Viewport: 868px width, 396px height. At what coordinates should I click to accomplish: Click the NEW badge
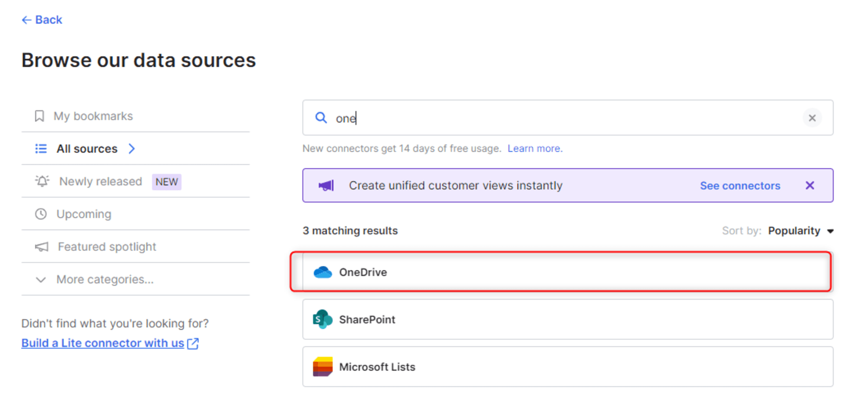click(x=167, y=182)
